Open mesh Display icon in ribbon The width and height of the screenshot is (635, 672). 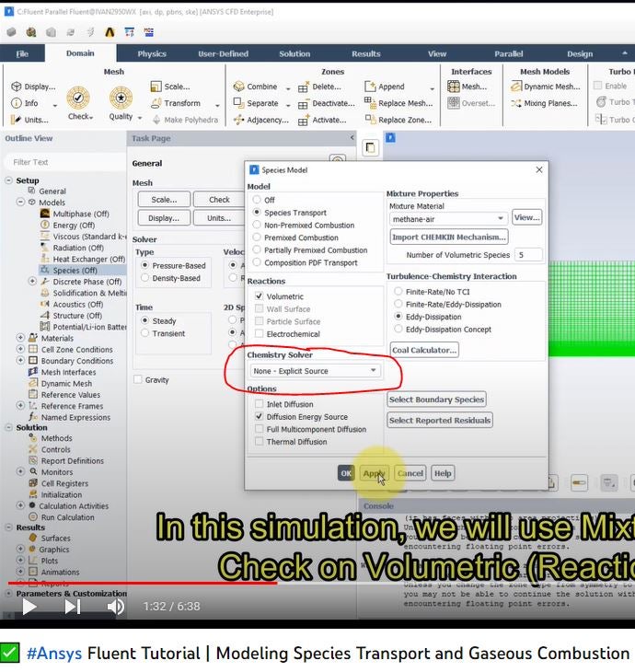tap(17, 87)
